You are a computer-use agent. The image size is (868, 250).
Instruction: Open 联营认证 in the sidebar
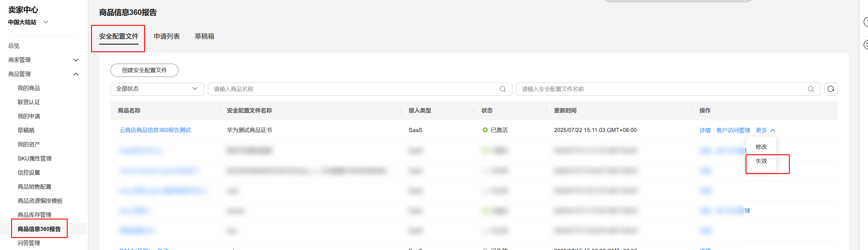pyautogui.click(x=29, y=102)
